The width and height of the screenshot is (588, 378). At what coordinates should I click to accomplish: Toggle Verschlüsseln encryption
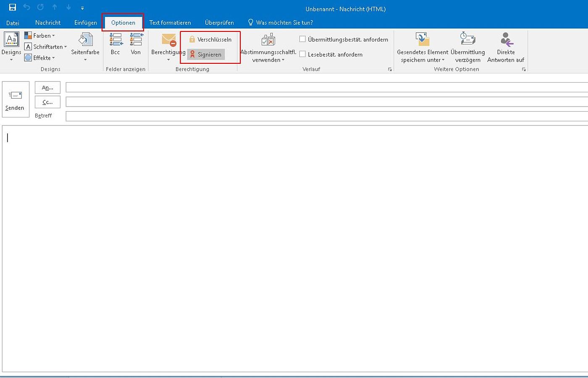pyautogui.click(x=210, y=39)
